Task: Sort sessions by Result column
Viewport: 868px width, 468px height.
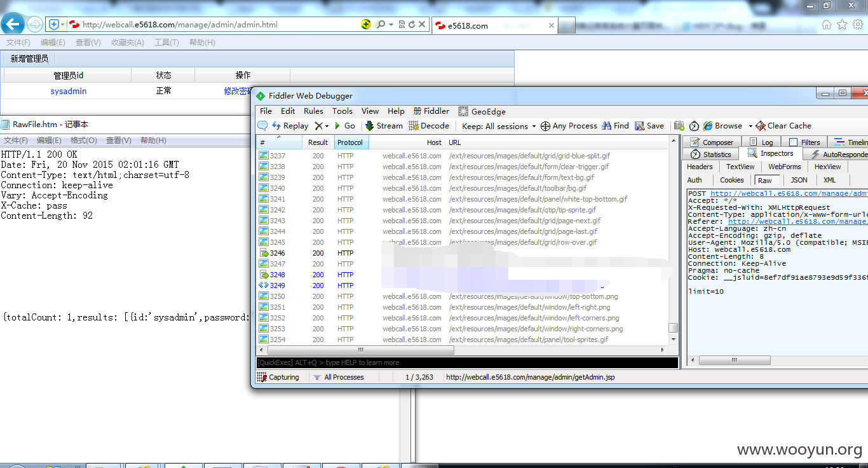Action: pyautogui.click(x=318, y=142)
